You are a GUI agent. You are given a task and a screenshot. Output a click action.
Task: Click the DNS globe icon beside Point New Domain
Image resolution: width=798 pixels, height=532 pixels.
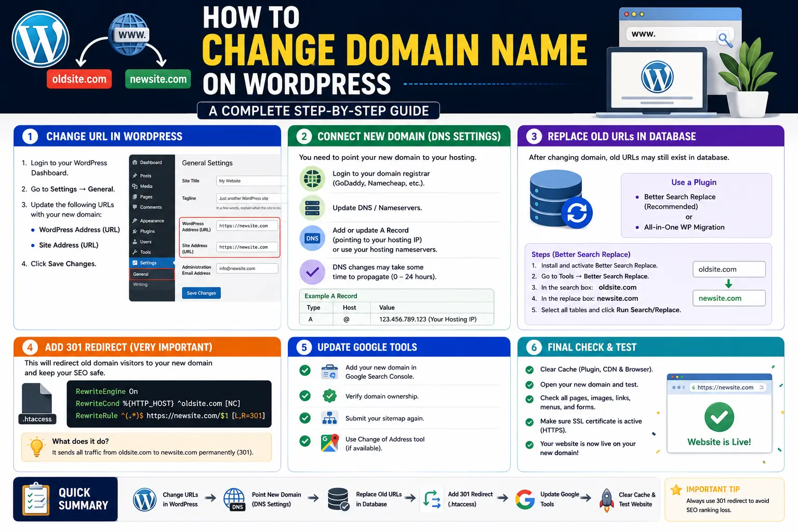234,499
